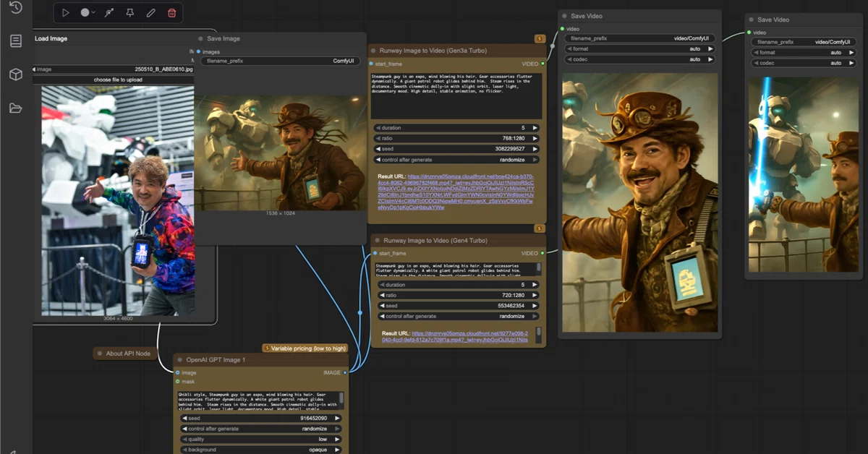The height and width of the screenshot is (454, 868).
Task: Open the quality dropdown set to low
Action: [260, 439]
